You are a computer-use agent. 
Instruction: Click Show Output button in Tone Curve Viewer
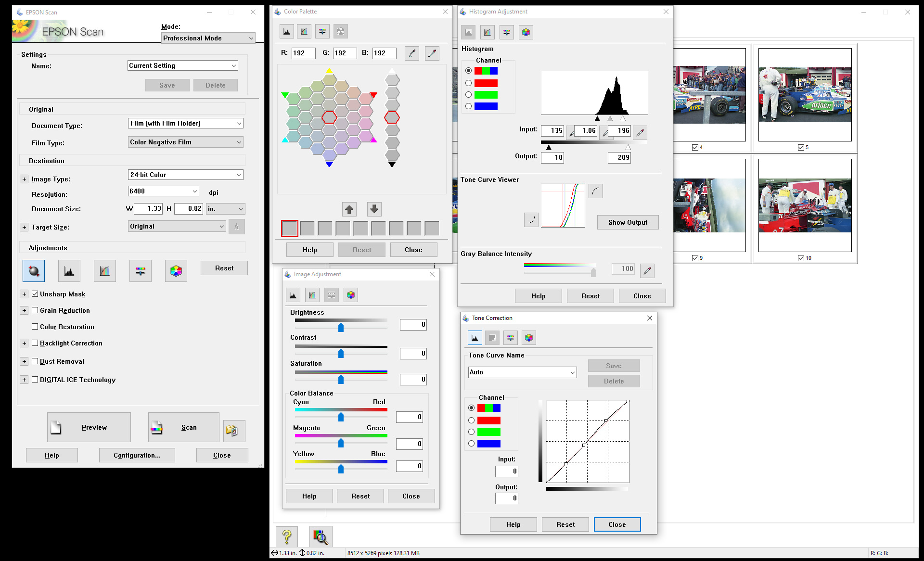(628, 222)
